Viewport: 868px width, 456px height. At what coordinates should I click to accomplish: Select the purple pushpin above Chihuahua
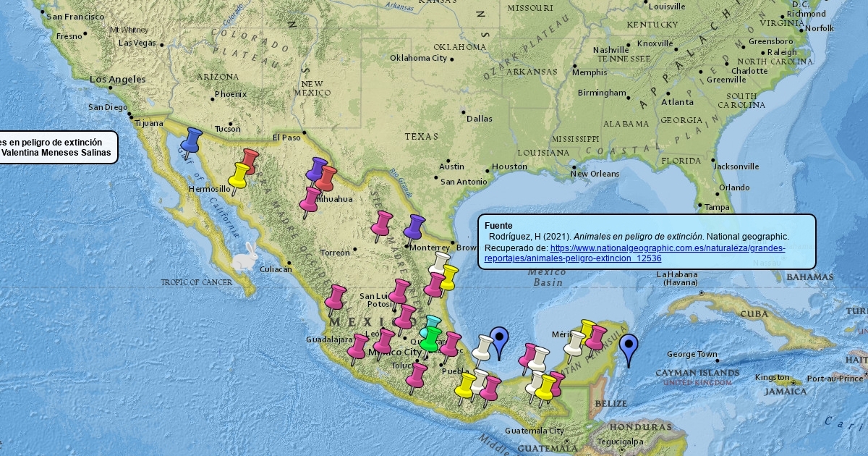(316, 170)
